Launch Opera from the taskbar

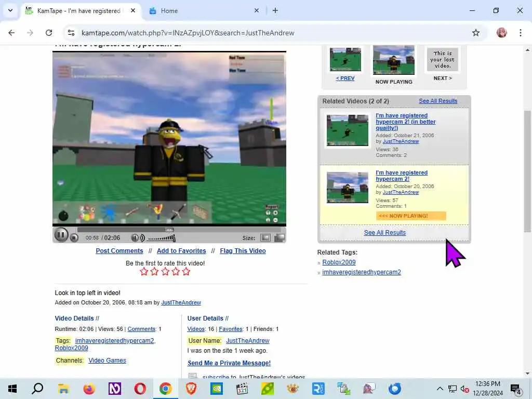pyautogui.click(x=140, y=389)
